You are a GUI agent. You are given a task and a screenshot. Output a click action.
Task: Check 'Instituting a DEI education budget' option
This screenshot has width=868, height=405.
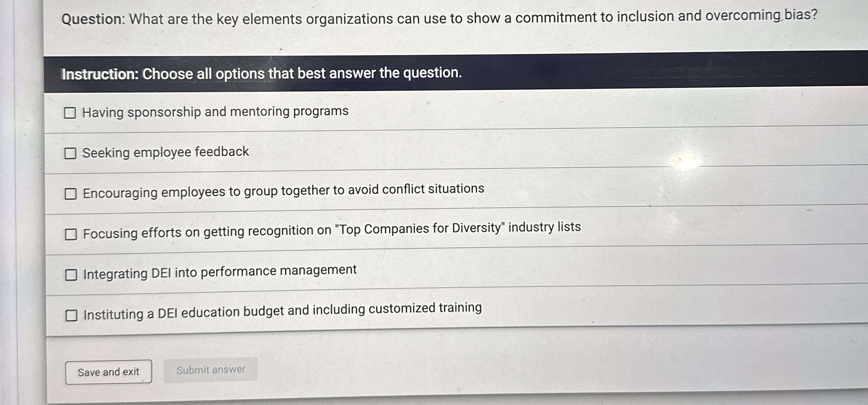pyautogui.click(x=71, y=315)
